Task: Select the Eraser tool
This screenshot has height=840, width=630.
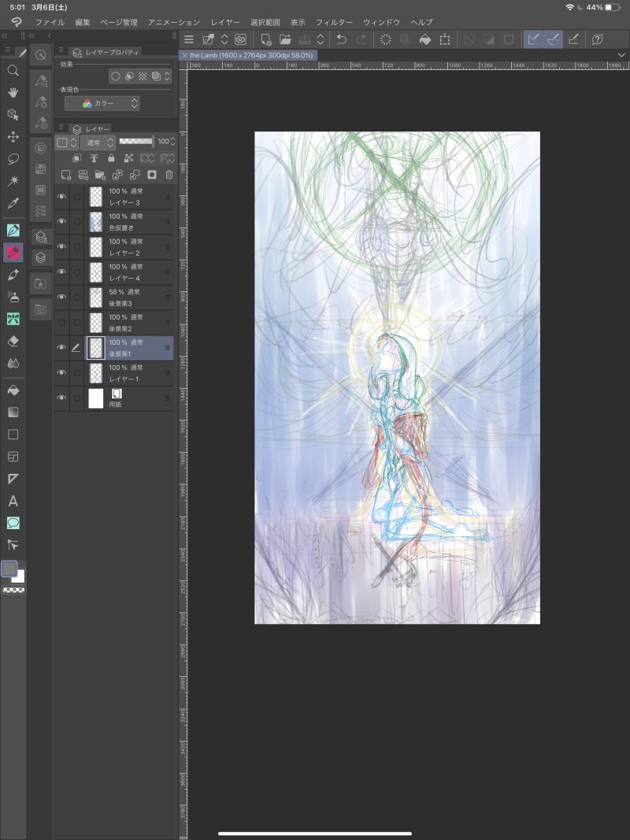Action: 13,341
